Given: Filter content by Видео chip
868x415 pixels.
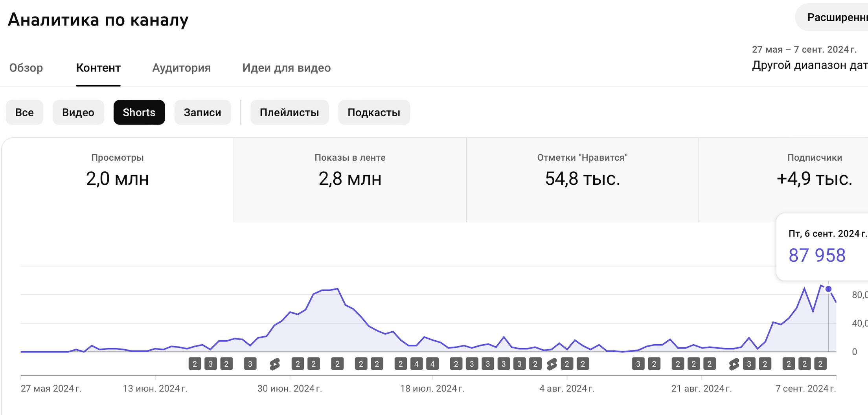Looking at the screenshot, I should tap(78, 112).
